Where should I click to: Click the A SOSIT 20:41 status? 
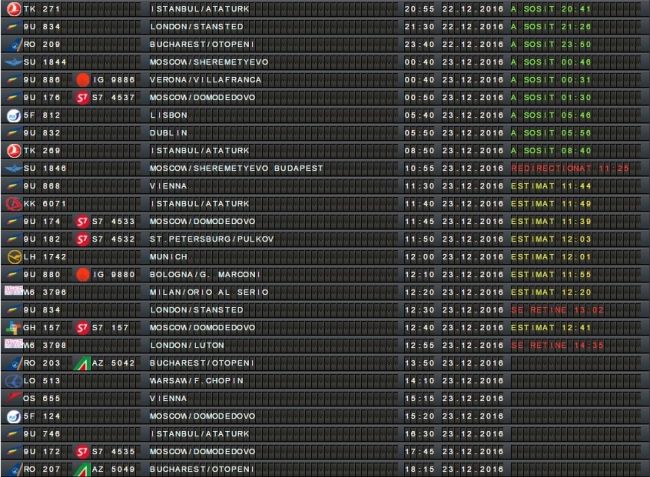click(x=551, y=9)
